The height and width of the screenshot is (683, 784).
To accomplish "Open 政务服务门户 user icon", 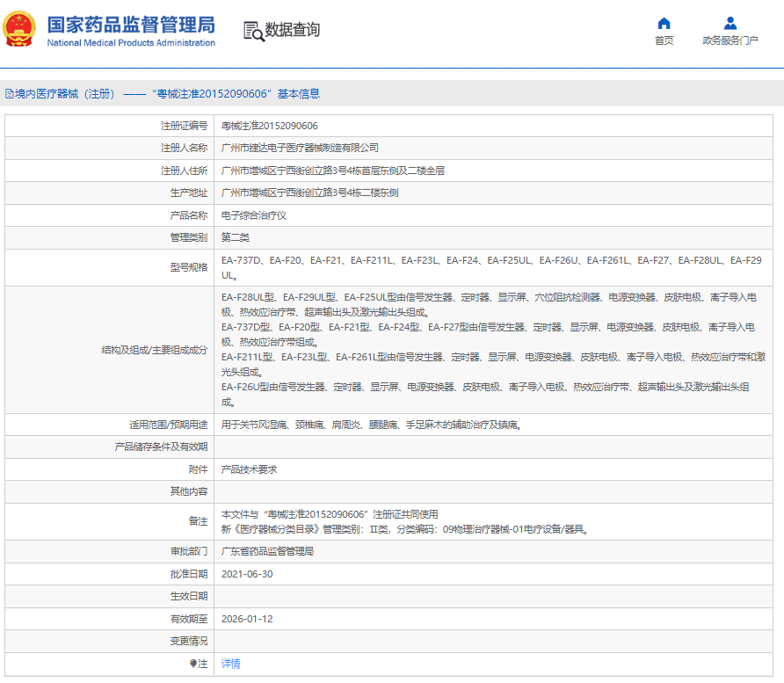I will point(730,23).
